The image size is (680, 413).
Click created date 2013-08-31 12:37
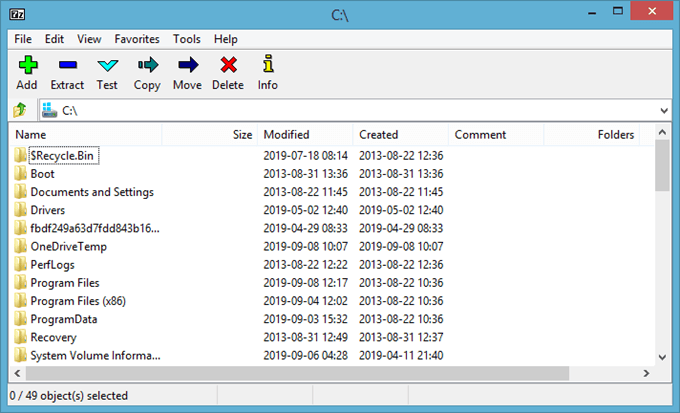click(401, 338)
